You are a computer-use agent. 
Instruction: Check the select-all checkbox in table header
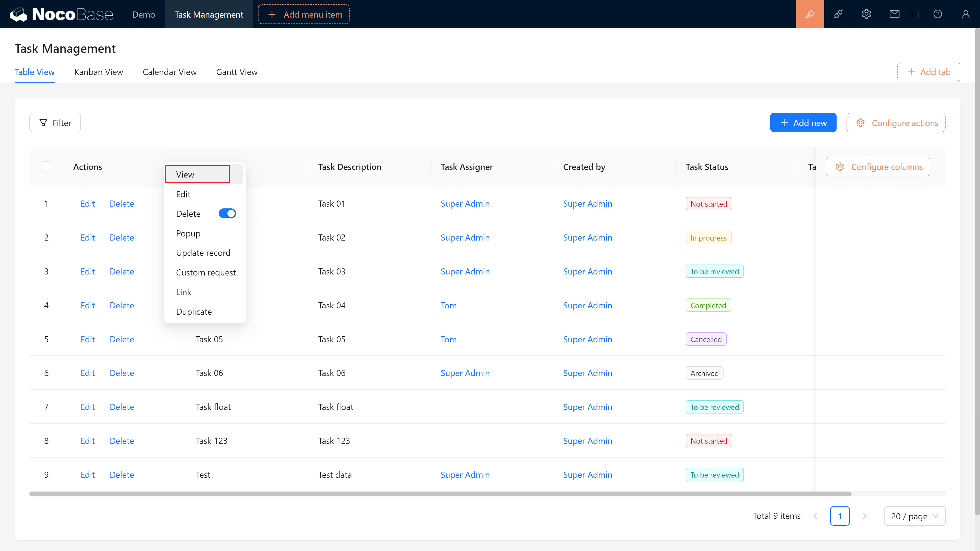click(x=46, y=167)
